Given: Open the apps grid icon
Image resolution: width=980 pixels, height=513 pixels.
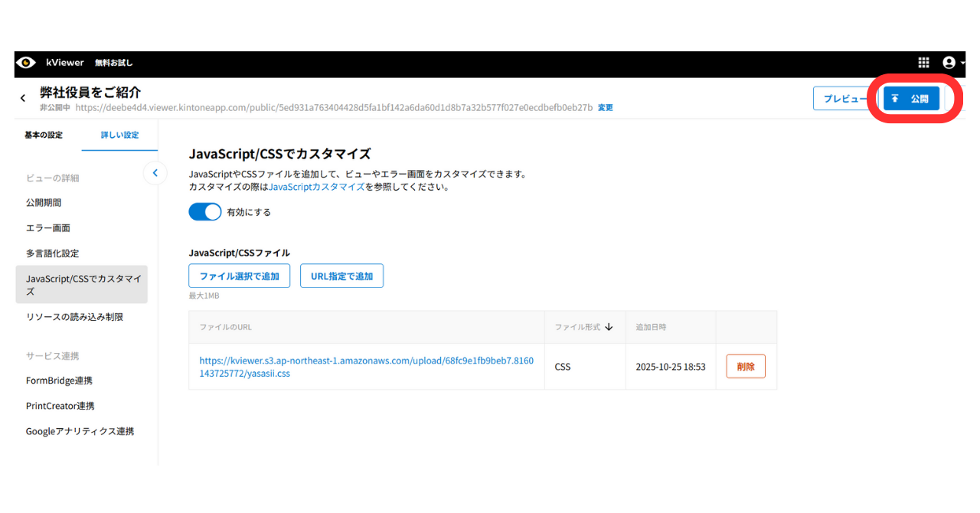Looking at the screenshot, I should point(923,63).
